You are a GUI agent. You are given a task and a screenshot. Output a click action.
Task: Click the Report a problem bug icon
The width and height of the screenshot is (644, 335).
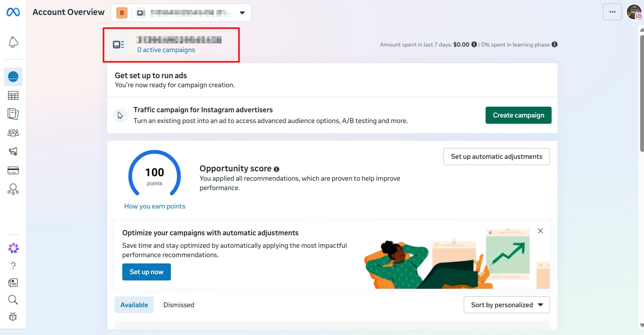pyautogui.click(x=13, y=317)
